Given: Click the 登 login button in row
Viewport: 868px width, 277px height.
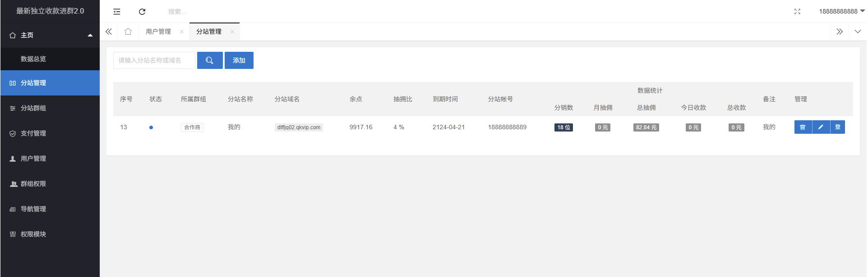Looking at the screenshot, I should (x=838, y=127).
